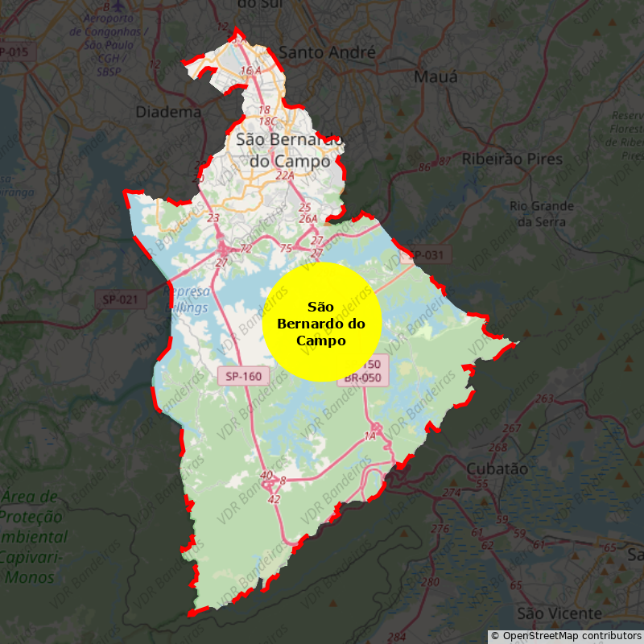Click the Rio Grande da Serra label
644x644 pixels.
click(543, 214)
